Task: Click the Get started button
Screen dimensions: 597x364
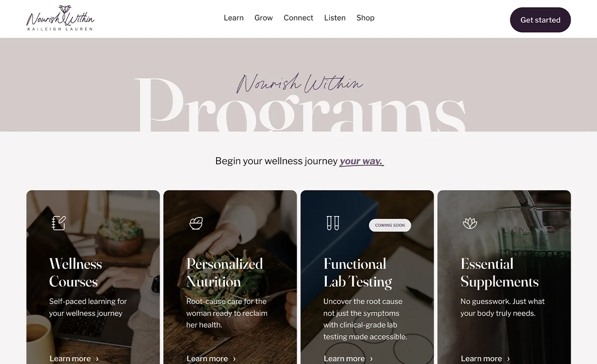Action: pyautogui.click(x=540, y=20)
